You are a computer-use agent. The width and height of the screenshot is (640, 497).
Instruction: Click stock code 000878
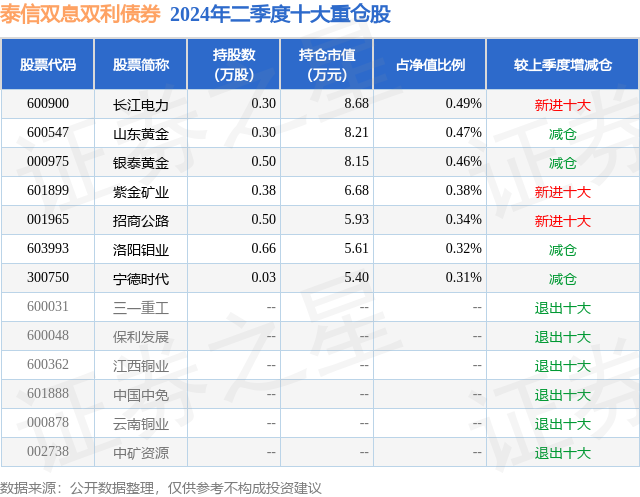tap(48, 422)
